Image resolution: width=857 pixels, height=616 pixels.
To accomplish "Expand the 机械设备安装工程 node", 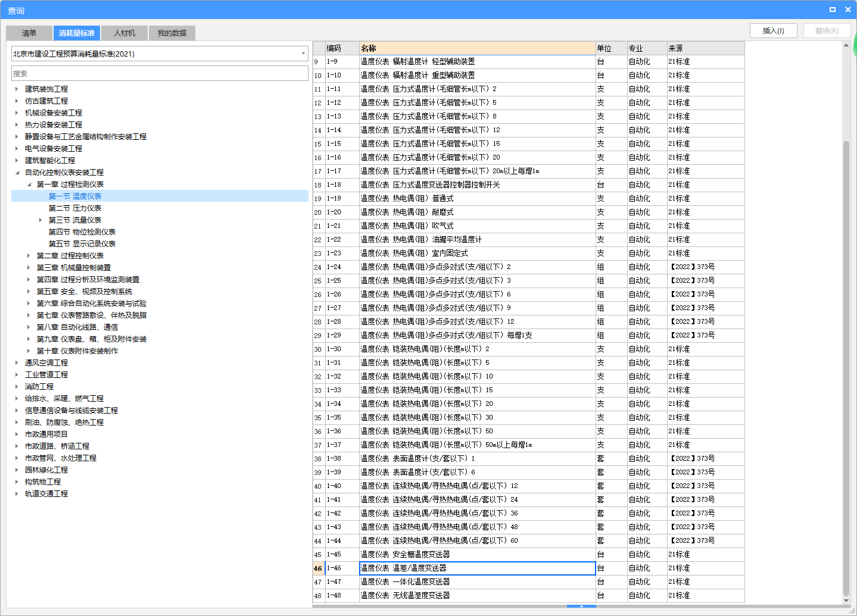I will [17, 113].
